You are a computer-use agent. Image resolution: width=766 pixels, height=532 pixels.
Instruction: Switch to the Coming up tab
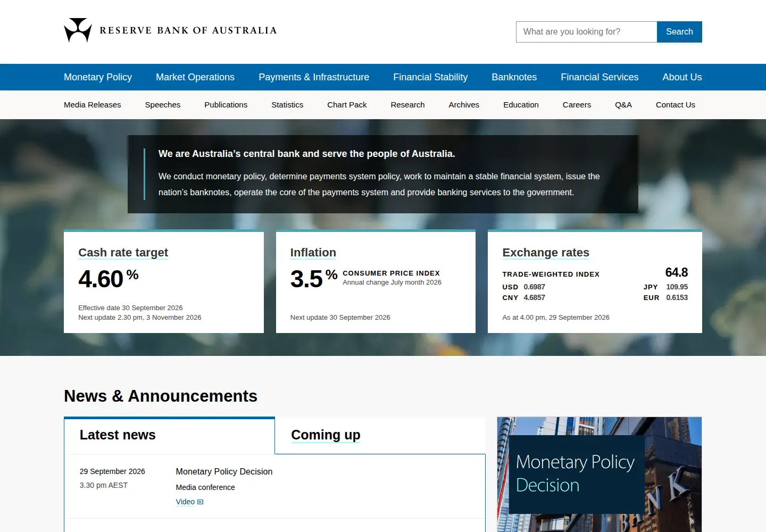[380, 435]
